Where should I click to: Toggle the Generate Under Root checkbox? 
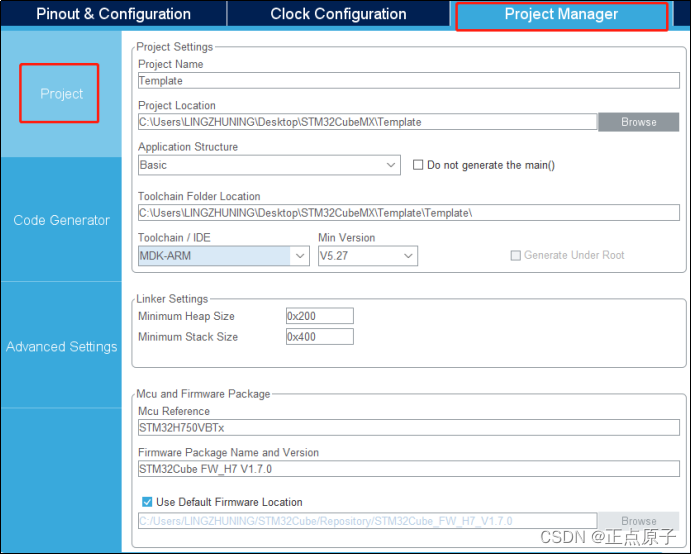click(x=515, y=255)
